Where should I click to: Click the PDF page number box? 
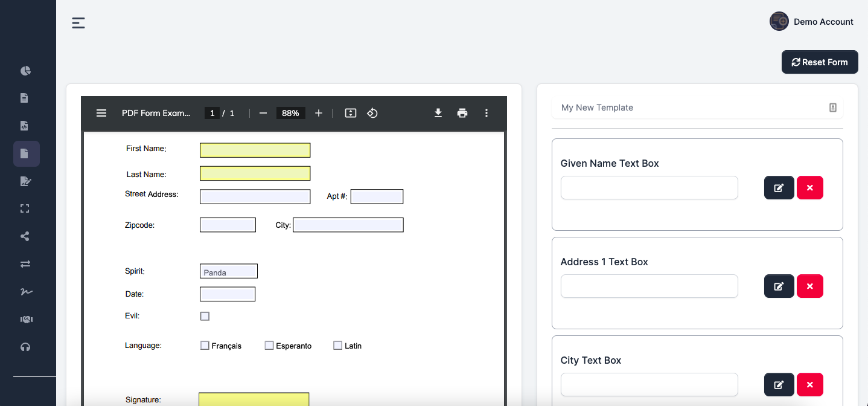[212, 113]
